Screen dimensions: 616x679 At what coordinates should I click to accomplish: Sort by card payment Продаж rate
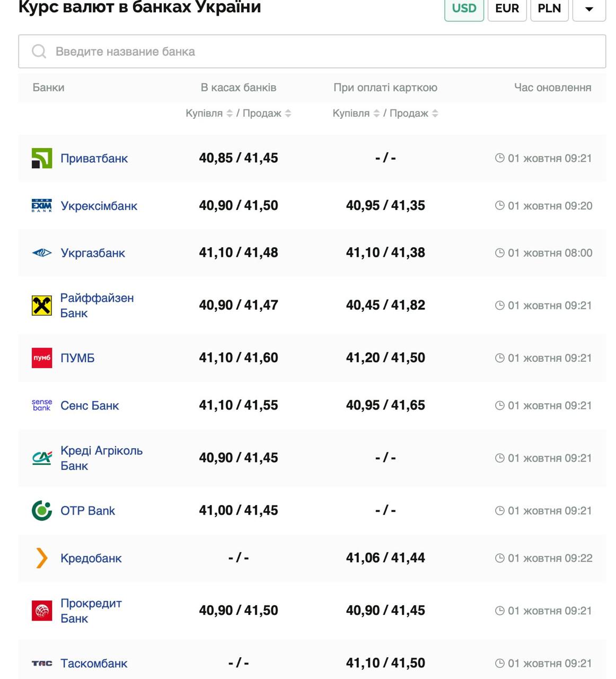pyautogui.click(x=435, y=114)
